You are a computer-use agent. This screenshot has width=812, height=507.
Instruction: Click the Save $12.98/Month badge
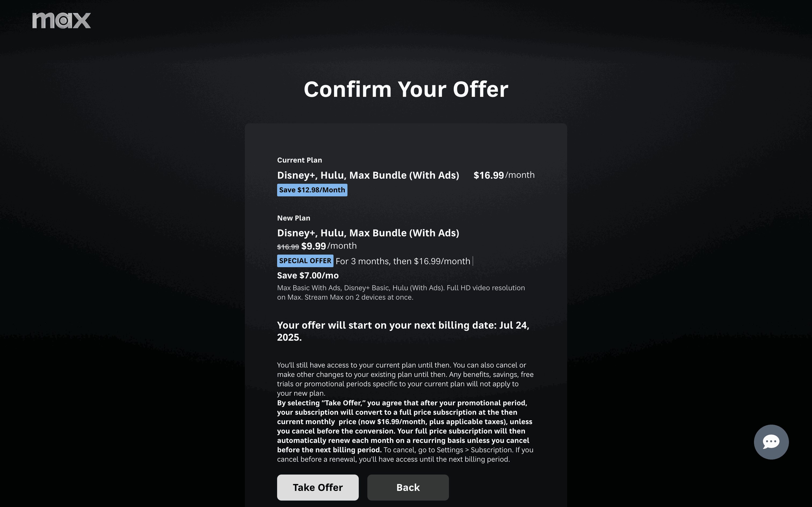(312, 190)
